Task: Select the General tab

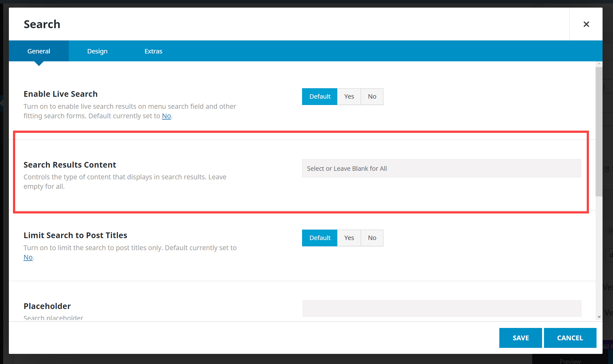Action: pos(39,51)
